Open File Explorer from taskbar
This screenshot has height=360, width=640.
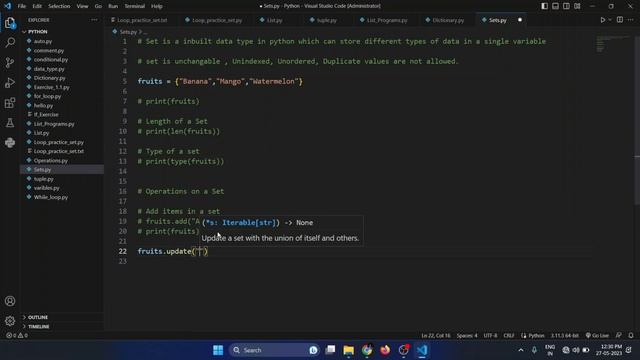pyautogui.click(x=349, y=350)
